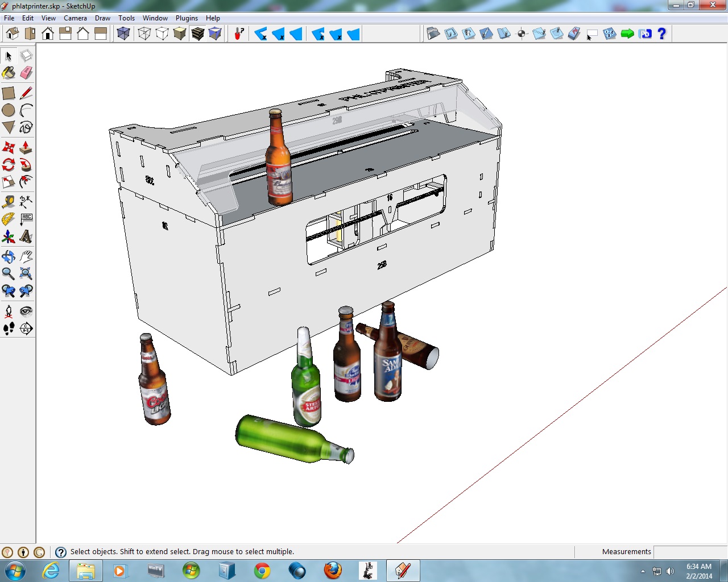Switch to Iso standard view

tap(13, 34)
